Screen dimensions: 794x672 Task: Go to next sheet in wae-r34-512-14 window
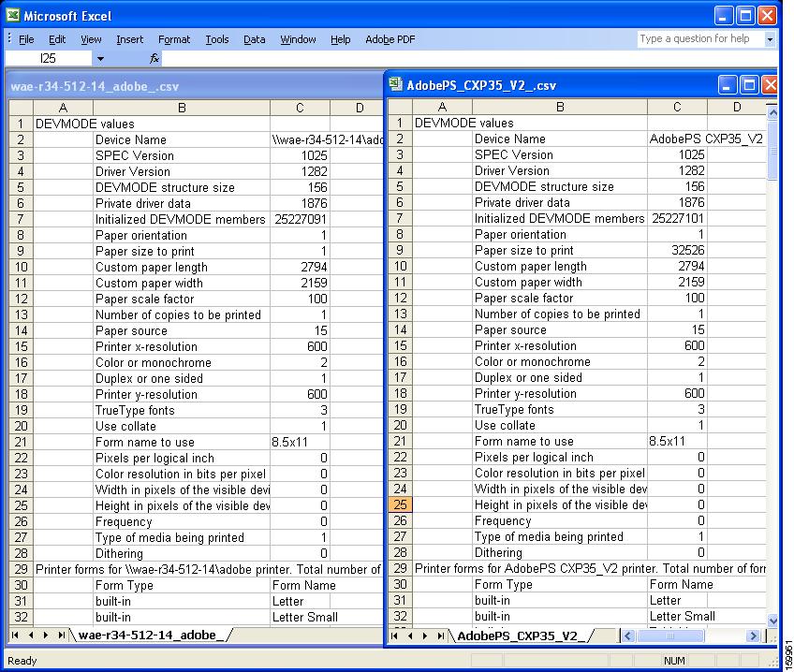[x=46, y=635]
